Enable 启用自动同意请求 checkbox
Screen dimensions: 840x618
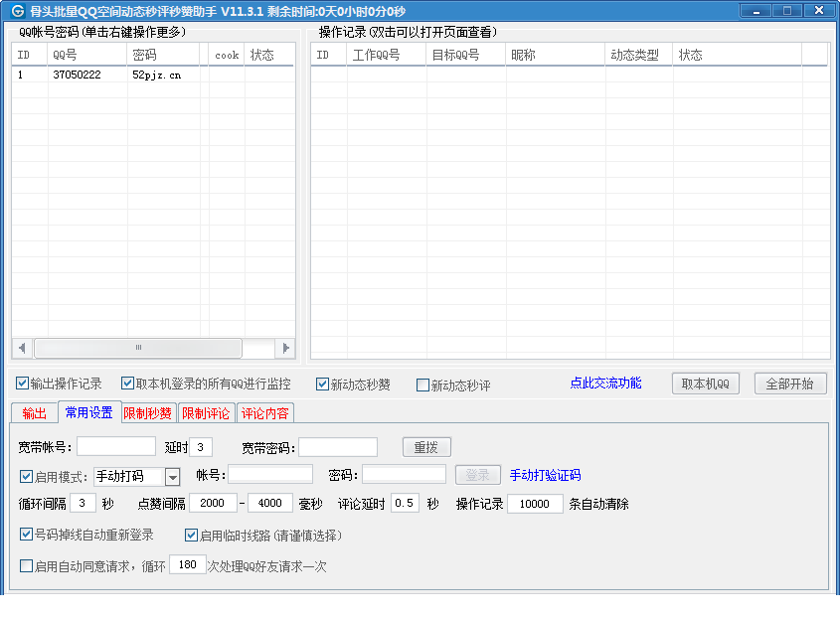[x=26, y=566]
